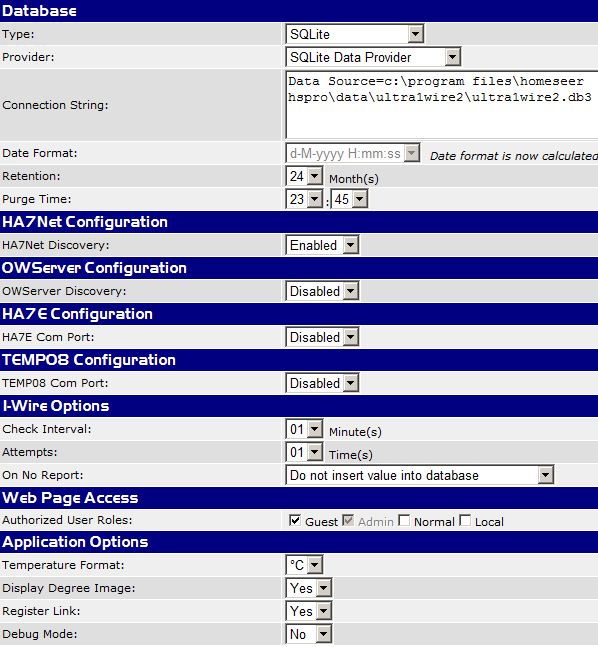Click the Debug Mode label
598x647 pixels.
40,634
